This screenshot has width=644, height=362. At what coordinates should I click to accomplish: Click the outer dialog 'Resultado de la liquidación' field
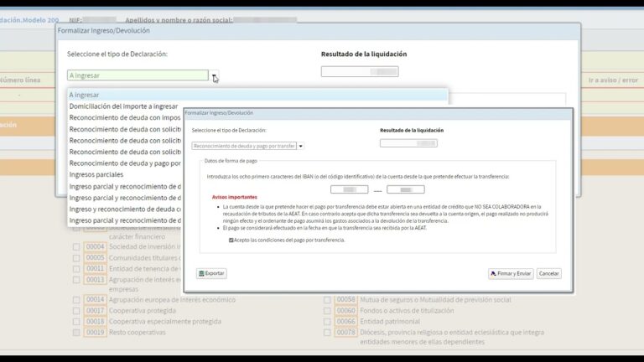360,71
